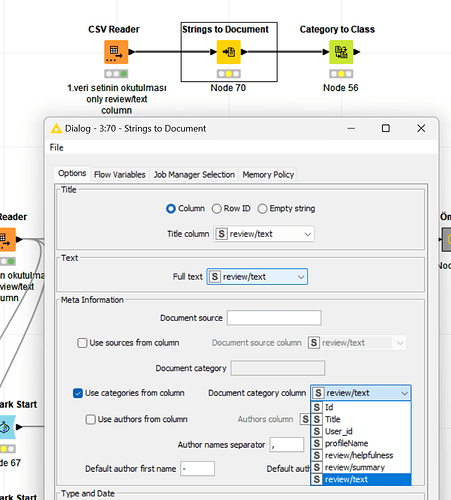Click the Document source text field
The image size is (451, 500).
274,318
